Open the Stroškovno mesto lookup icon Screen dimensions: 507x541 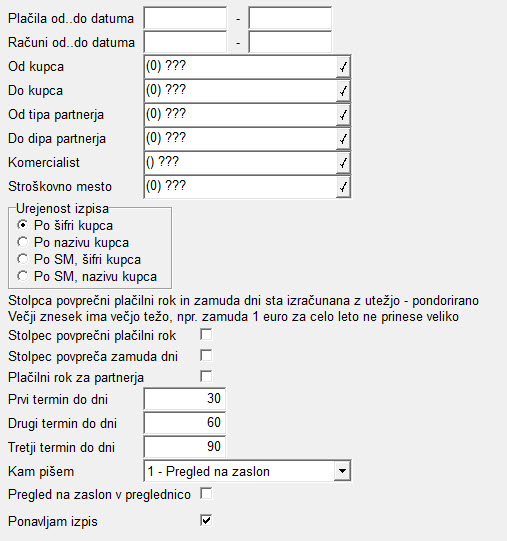(x=343, y=187)
